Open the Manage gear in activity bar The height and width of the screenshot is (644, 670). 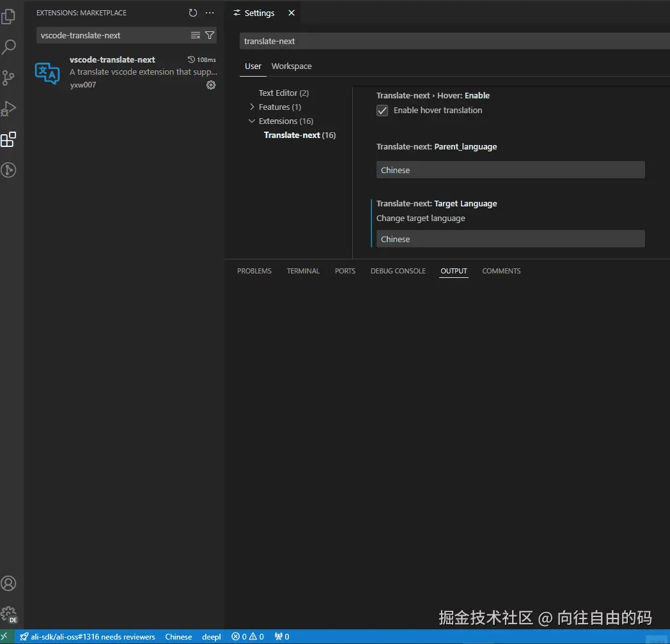click(x=8, y=614)
